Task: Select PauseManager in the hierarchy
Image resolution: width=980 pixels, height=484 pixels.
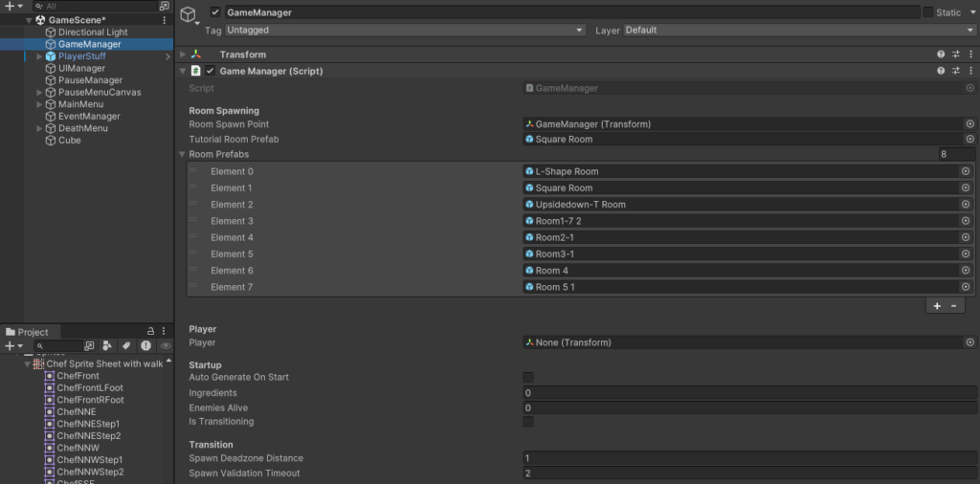Action: (89, 80)
